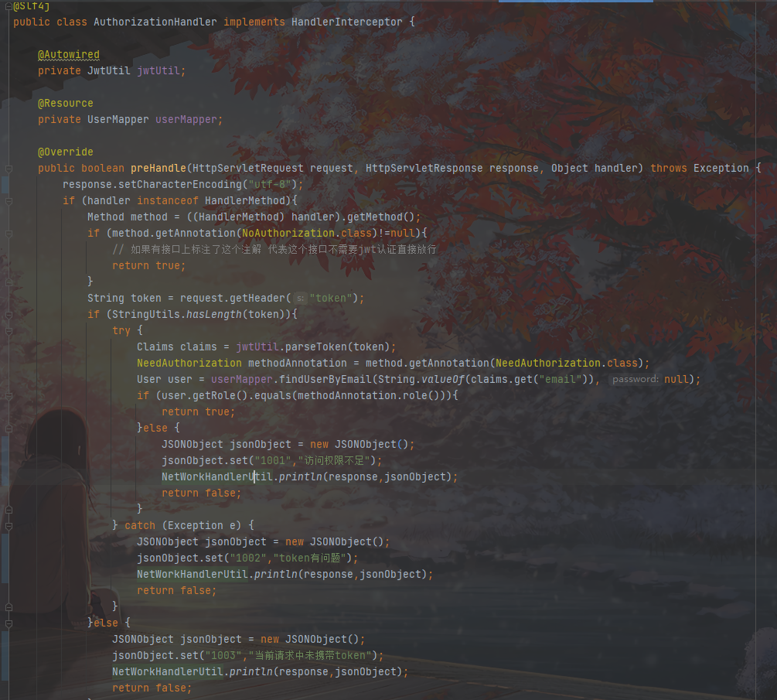Select the UserMapper type in field declaration

pos(118,119)
